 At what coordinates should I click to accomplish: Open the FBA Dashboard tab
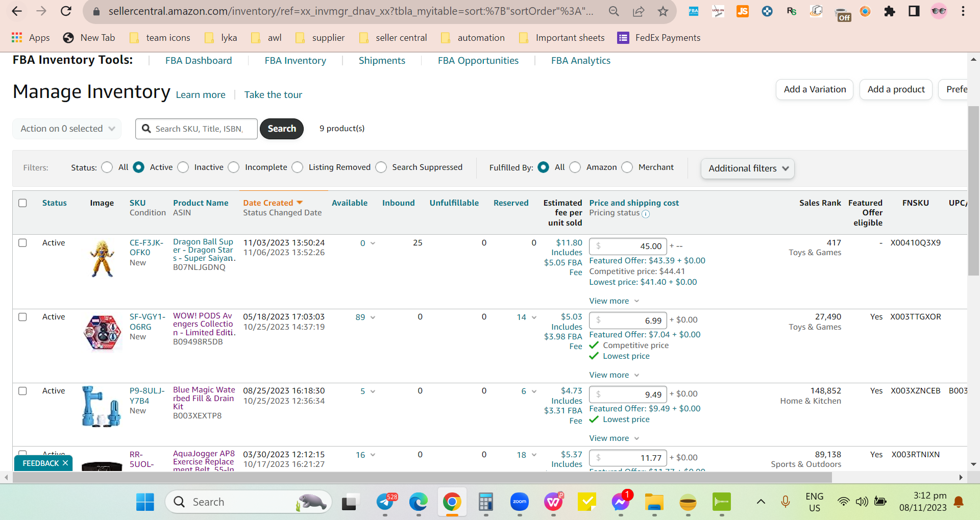[x=199, y=61]
